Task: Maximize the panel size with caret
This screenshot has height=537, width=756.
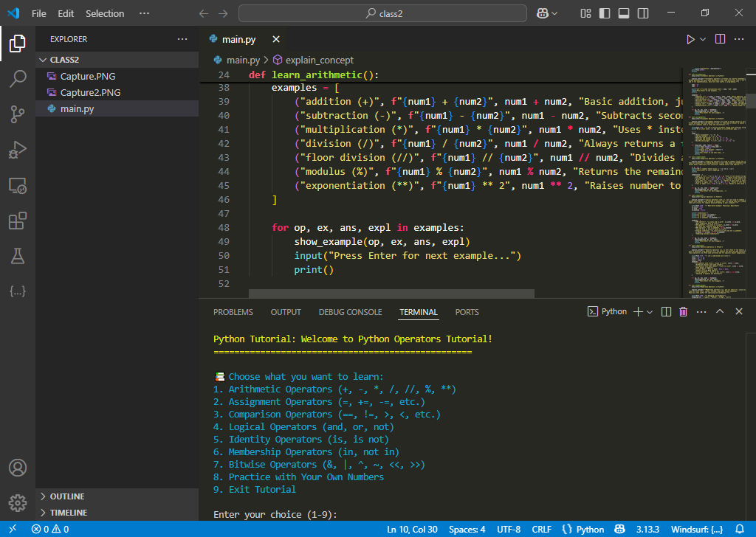Action: pyautogui.click(x=720, y=311)
